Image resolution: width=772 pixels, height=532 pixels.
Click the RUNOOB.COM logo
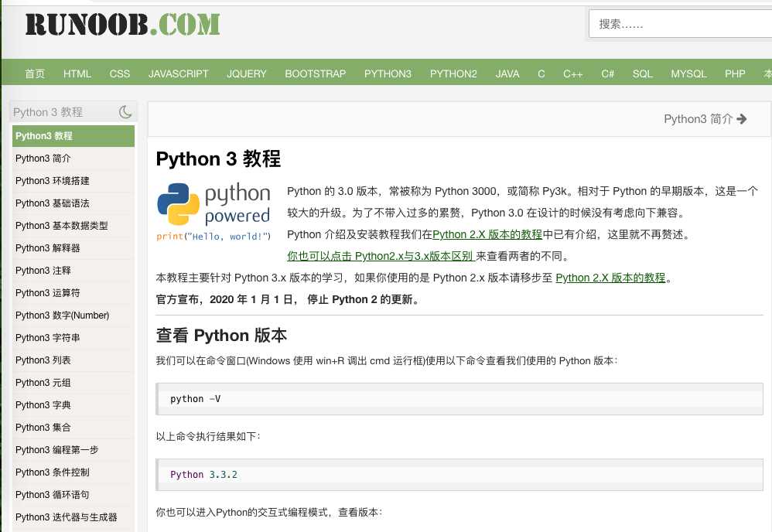tap(122, 25)
